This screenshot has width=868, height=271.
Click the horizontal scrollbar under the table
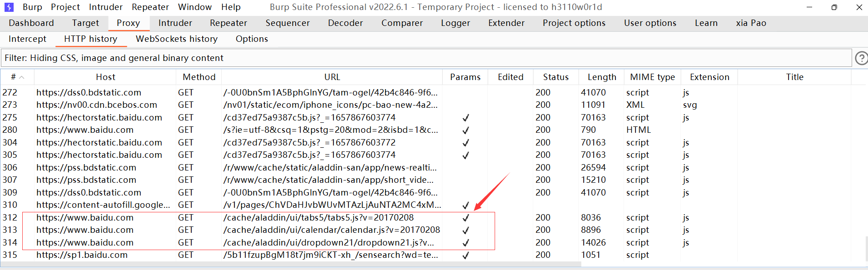(x=291, y=264)
